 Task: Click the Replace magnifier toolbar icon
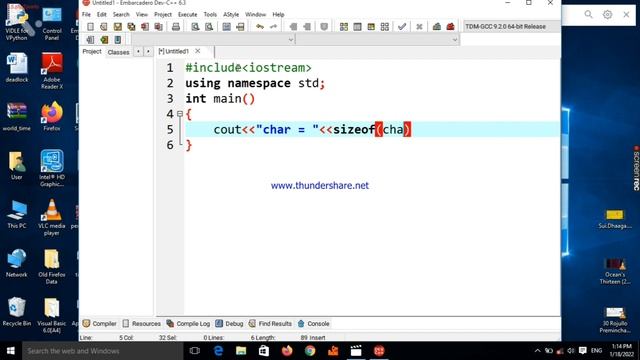point(209,27)
